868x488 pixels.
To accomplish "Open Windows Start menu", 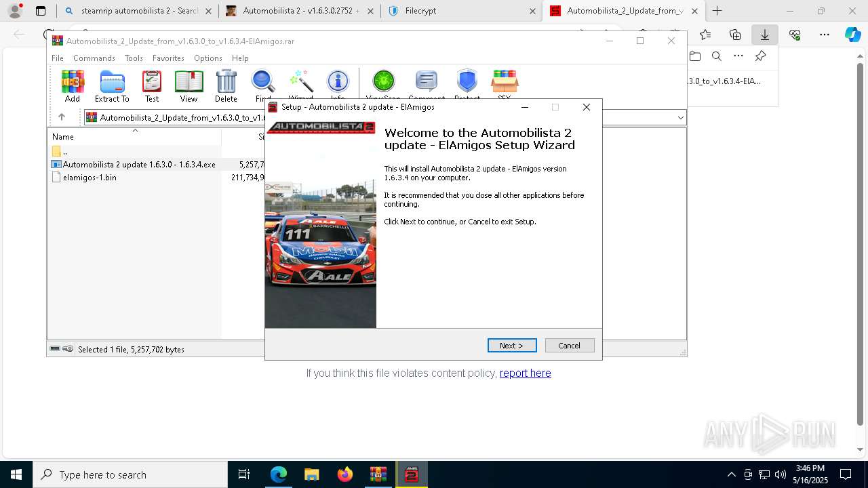I will coord(16,474).
